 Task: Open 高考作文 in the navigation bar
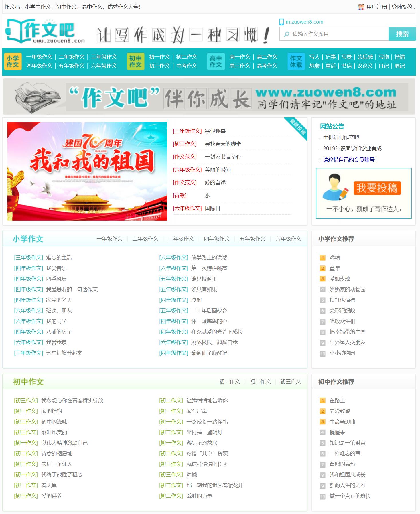click(267, 66)
